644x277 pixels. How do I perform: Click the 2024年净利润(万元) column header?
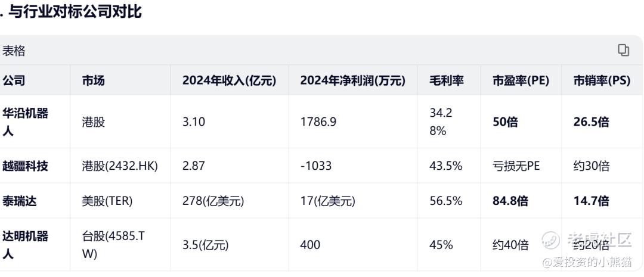[x=352, y=81]
